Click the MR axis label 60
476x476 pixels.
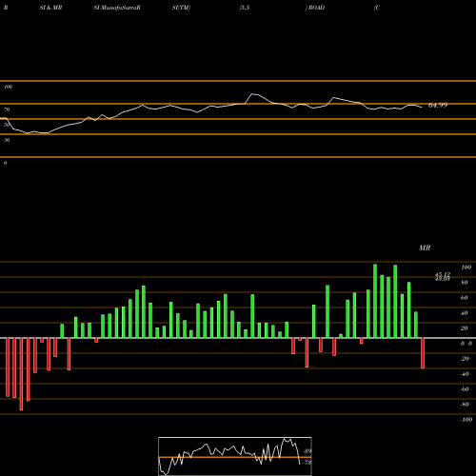pos(465,298)
